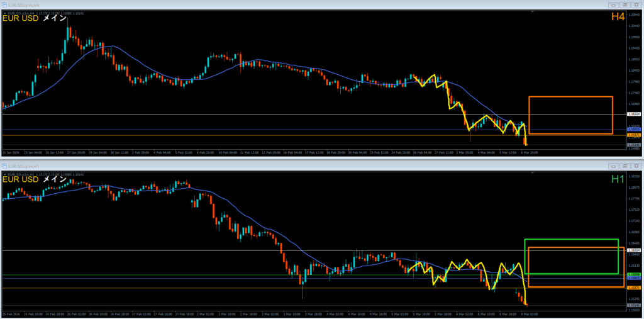Click the H4 chart window's title bar icon
644x319 pixels.
[x=5, y=4]
